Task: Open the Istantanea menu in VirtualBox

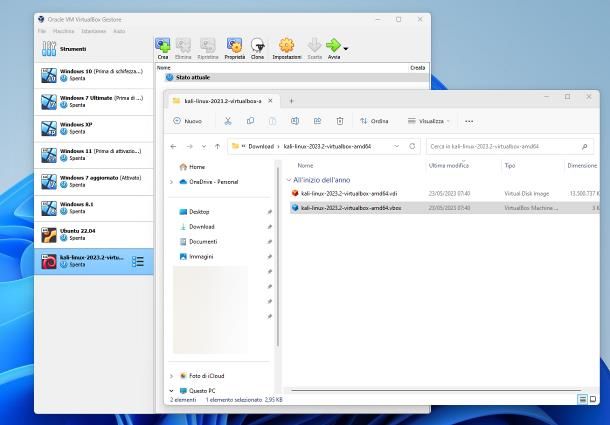Action: (93, 31)
